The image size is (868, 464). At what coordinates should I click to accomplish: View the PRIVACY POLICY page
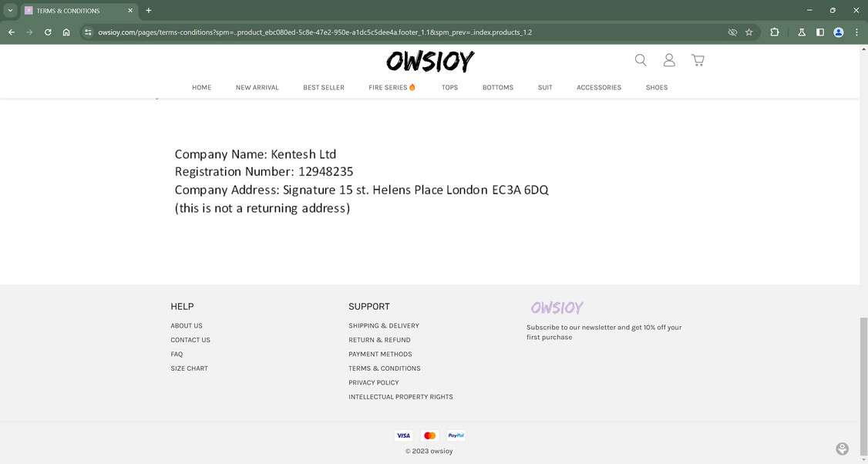(373, 382)
